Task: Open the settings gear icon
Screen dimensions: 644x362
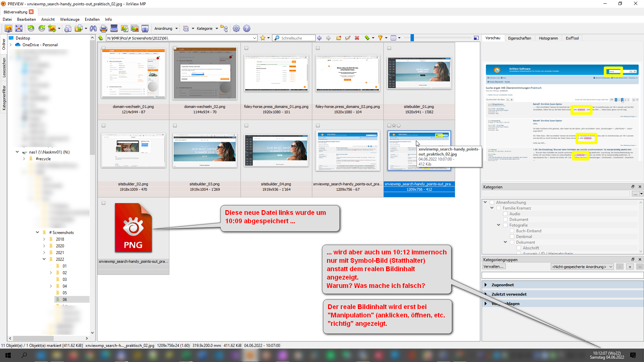Action: [236, 28]
